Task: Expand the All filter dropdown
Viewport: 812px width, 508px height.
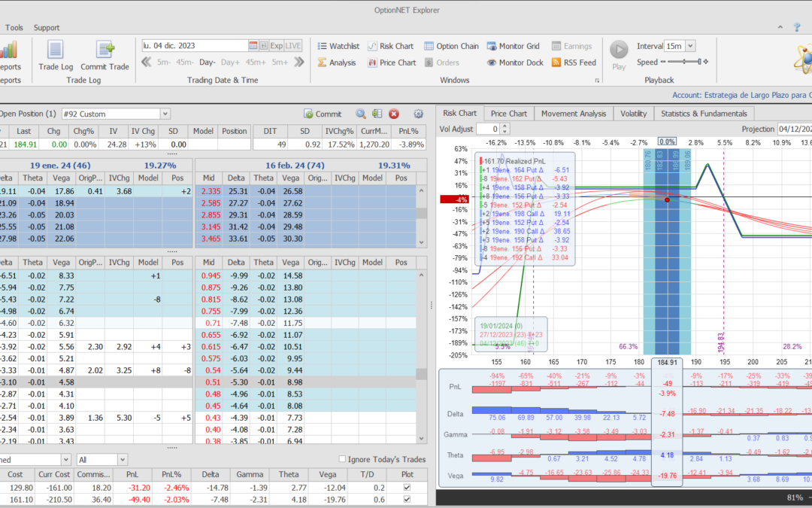Action: 122,459
